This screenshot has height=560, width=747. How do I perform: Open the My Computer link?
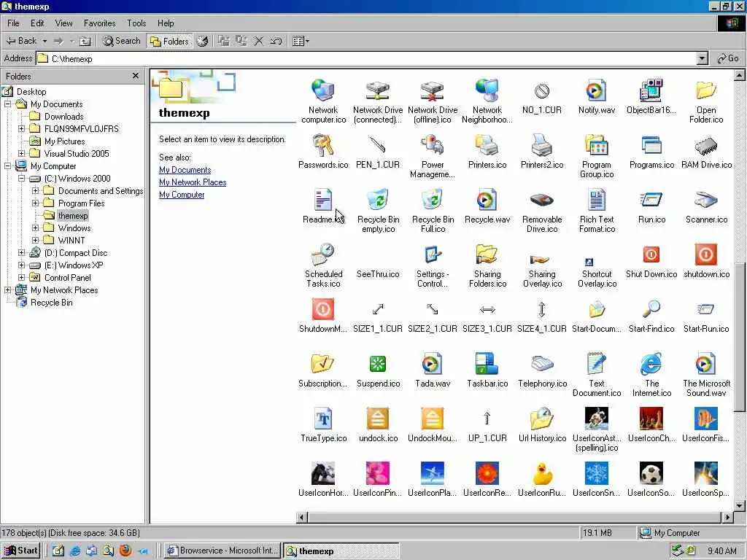(x=182, y=195)
